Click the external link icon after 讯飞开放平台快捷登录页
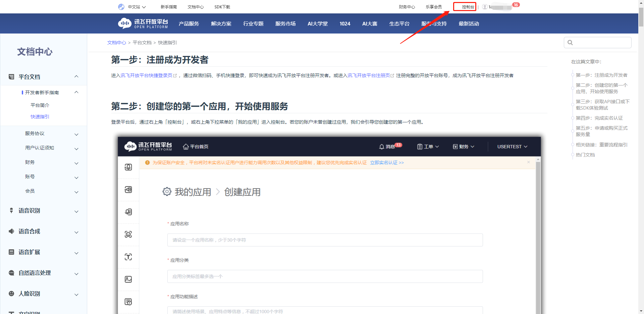The height and width of the screenshot is (314, 644). coord(175,75)
